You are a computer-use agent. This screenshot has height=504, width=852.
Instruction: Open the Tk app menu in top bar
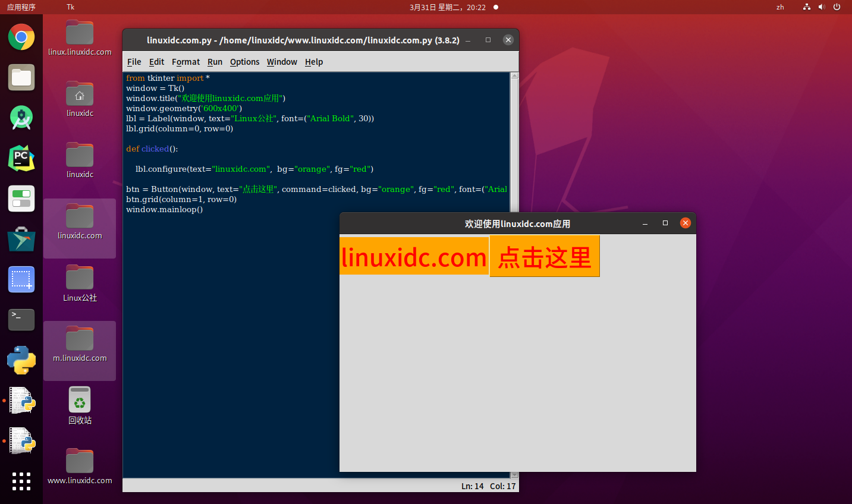tap(71, 7)
